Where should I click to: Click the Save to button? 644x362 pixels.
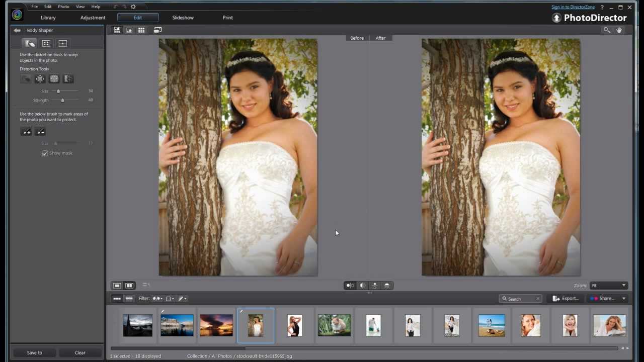coord(34,352)
